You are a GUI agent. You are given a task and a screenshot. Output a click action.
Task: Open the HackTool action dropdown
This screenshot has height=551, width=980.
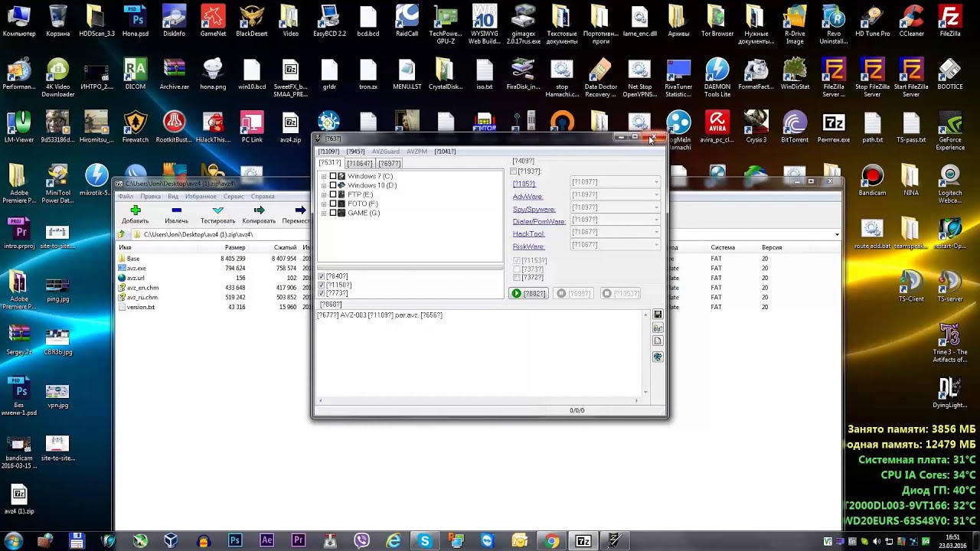click(615, 233)
